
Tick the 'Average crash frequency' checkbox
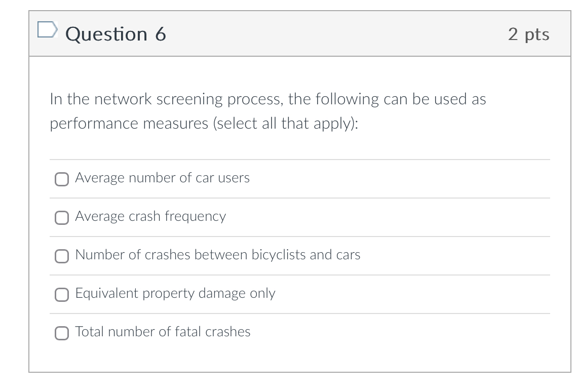tap(62, 217)
